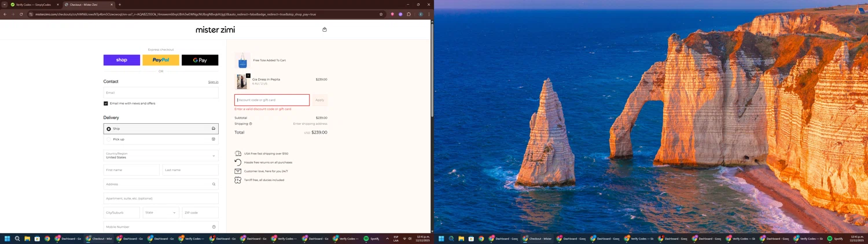
Task: Apply the discount code
Action: tap(319, 100)
